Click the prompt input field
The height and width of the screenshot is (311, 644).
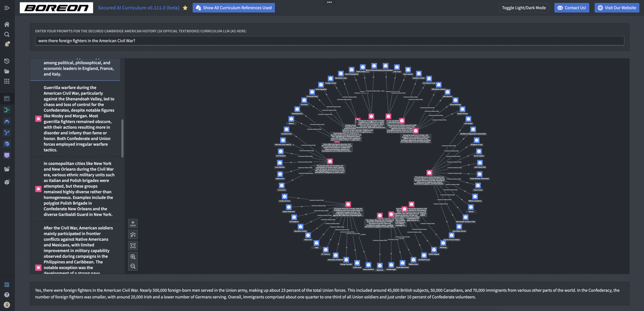coord(330,41)
